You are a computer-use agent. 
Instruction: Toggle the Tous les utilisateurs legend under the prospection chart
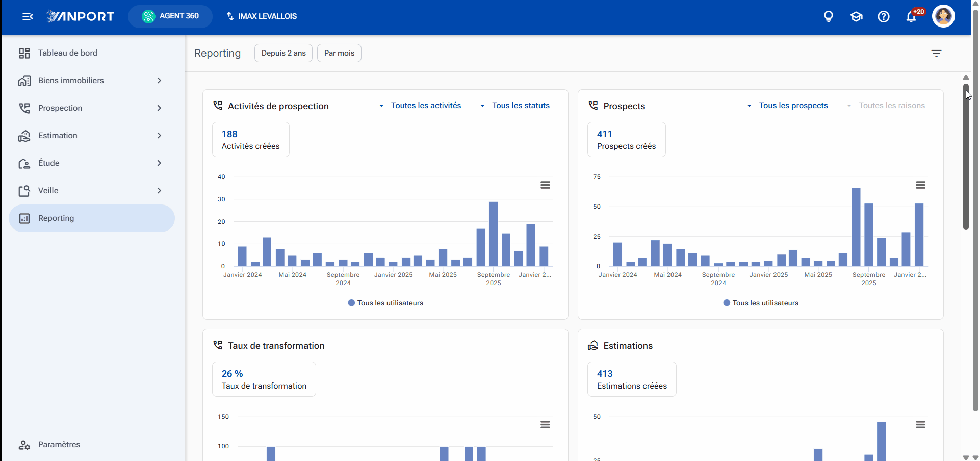(x=385, y=303)
